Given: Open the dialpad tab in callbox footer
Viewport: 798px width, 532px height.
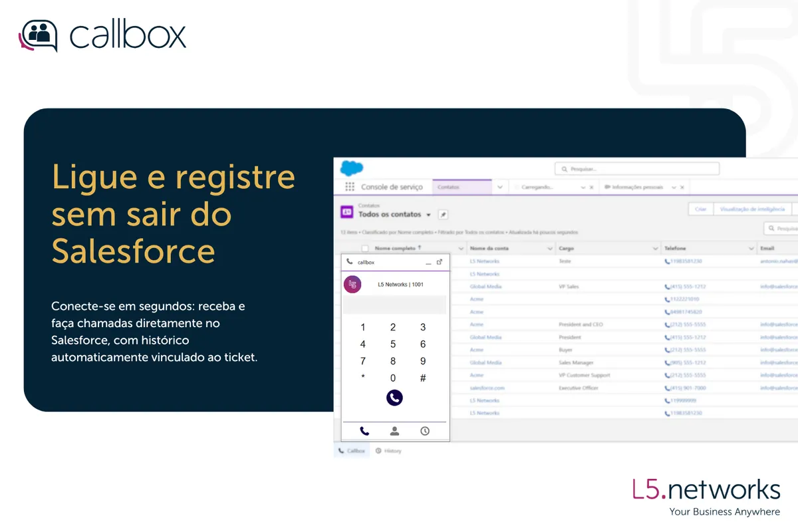Looking at the screenshot, I should click(364, 431).
